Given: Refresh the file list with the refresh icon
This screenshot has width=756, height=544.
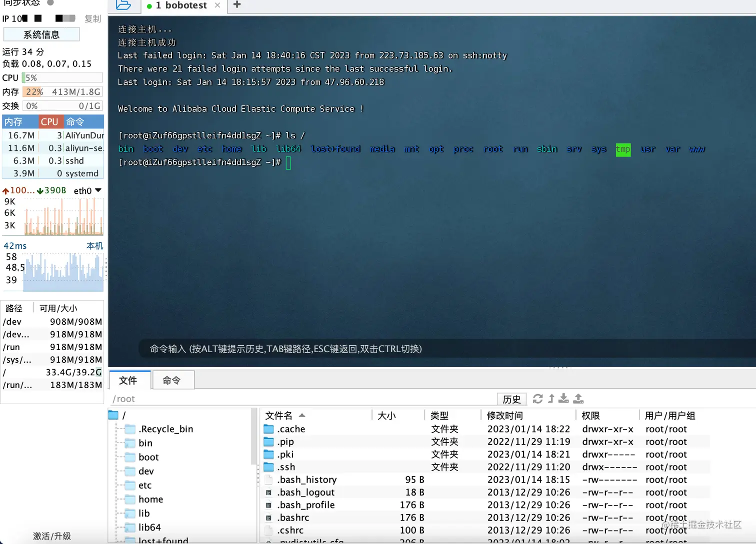Looking at the screenshot, I should click(x=537, y=399).
